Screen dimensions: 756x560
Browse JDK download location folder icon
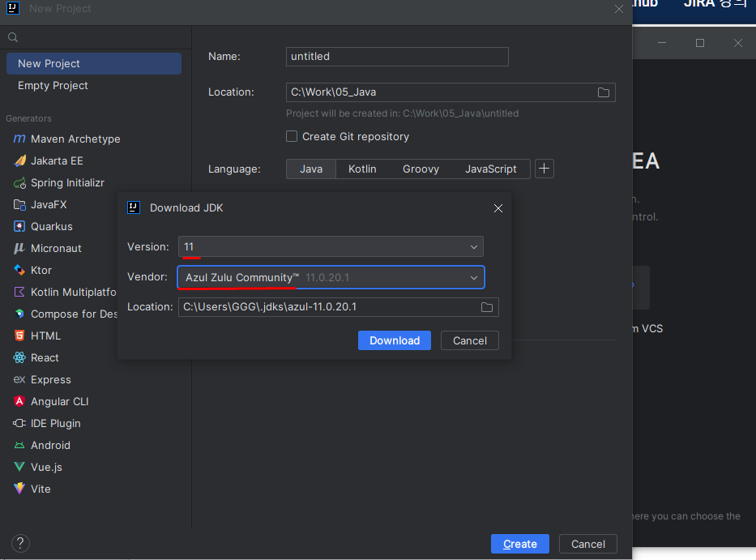tap(486, 307)
